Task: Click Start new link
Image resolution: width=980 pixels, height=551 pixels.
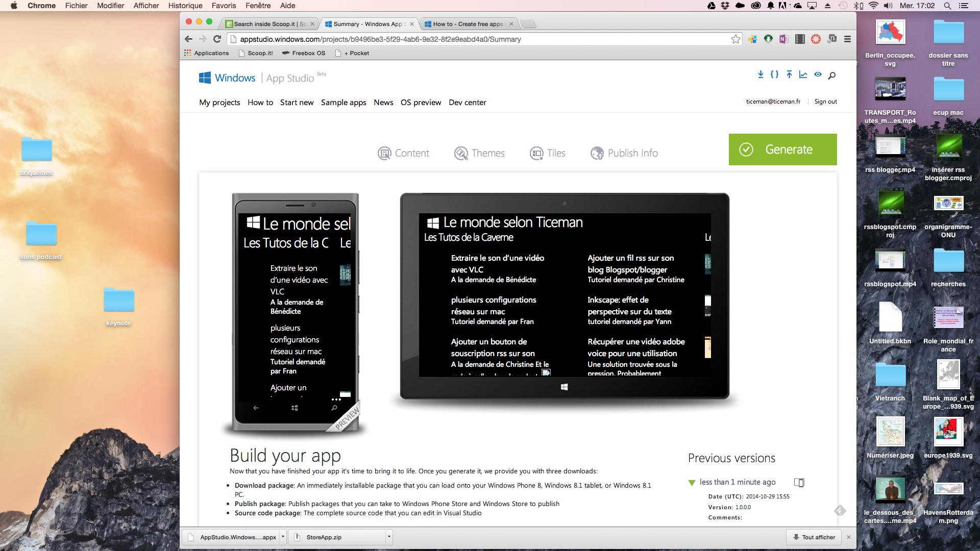Action: point(297,103)
